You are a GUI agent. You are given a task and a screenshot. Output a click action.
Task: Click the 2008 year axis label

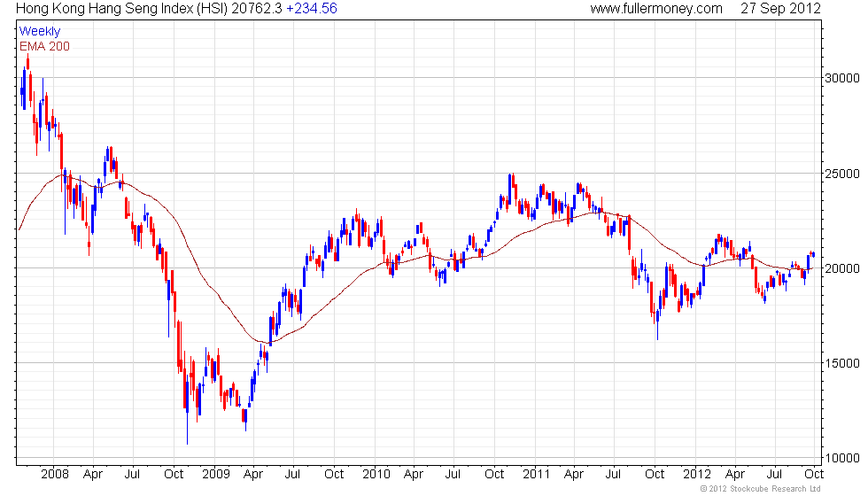point(55,475)
